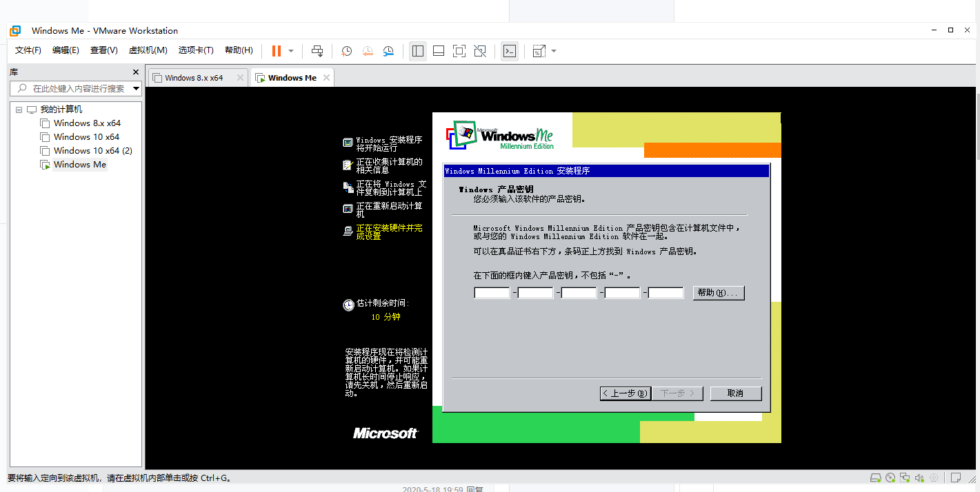980x492 pixels.
Task: Click the 取消 cancel button
Action: [735, 393]
